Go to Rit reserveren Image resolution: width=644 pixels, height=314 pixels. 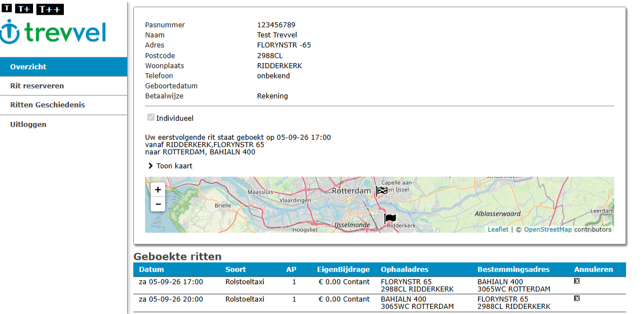(64, 86)
